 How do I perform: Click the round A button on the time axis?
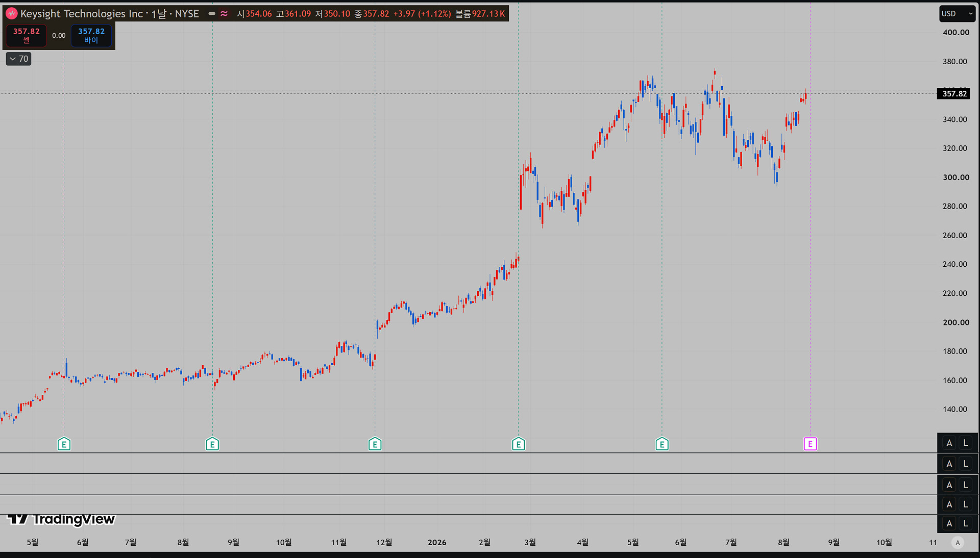tap(958, 543)
